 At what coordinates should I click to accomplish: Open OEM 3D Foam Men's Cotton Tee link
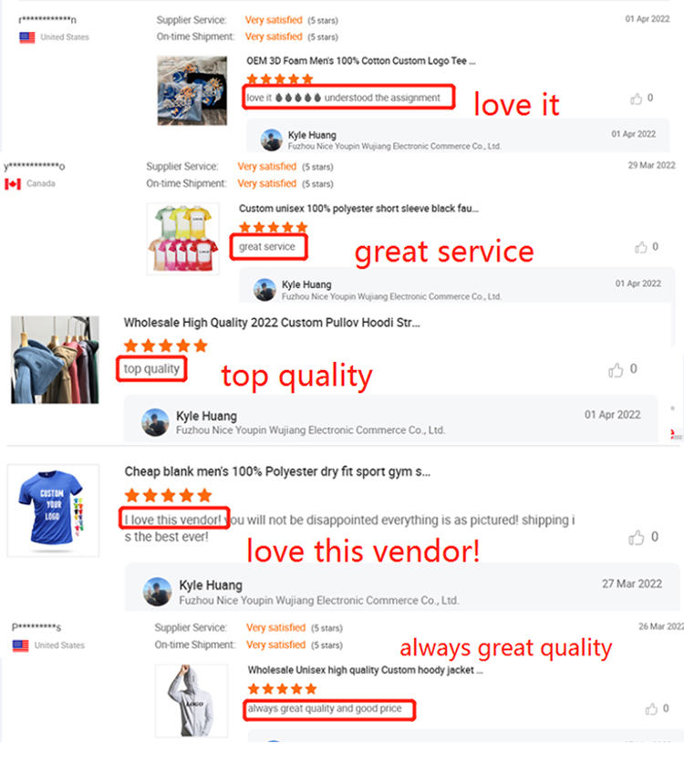361,61
